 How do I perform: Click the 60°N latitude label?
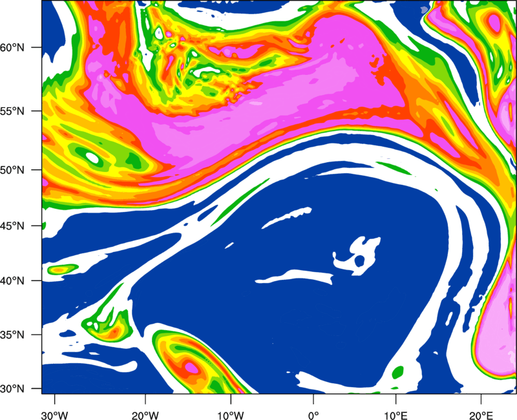(x=12, y=47)
